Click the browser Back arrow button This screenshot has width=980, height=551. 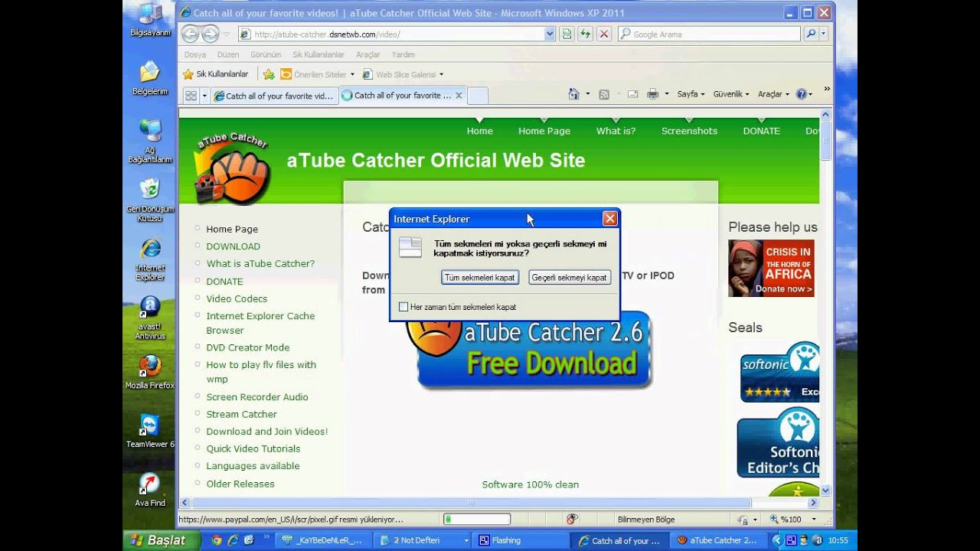coord(190,34)
